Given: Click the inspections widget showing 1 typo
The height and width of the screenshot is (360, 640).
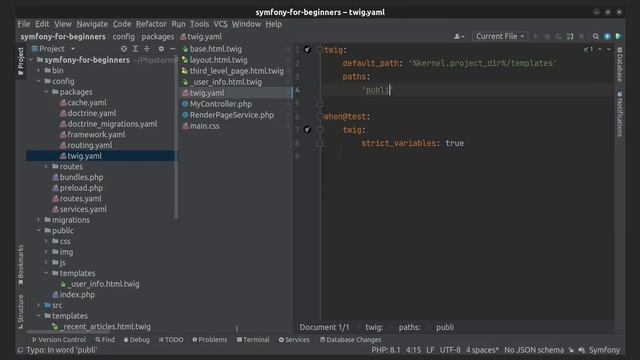Looking at the screenshot, I should (588, 49).
